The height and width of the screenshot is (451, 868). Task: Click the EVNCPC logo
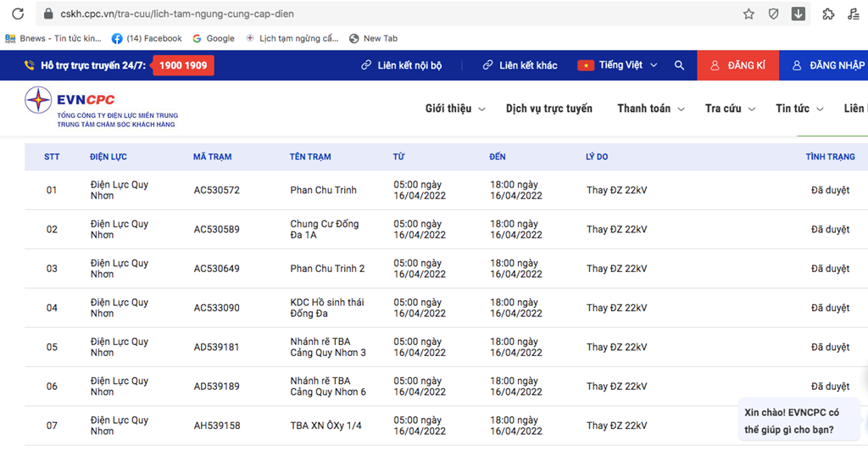pos(102,108)
